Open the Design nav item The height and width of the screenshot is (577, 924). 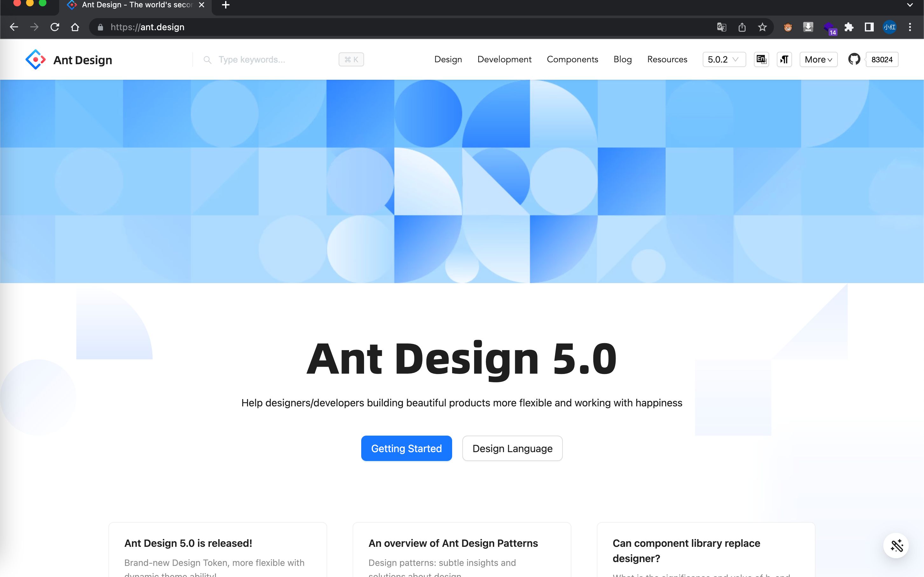[448, 59]
